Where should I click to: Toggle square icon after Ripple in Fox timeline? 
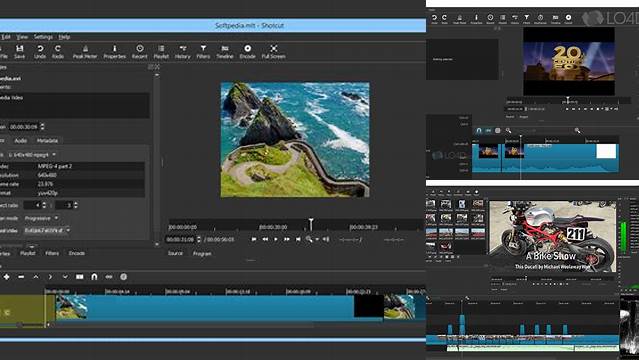(x=498, y=130)
